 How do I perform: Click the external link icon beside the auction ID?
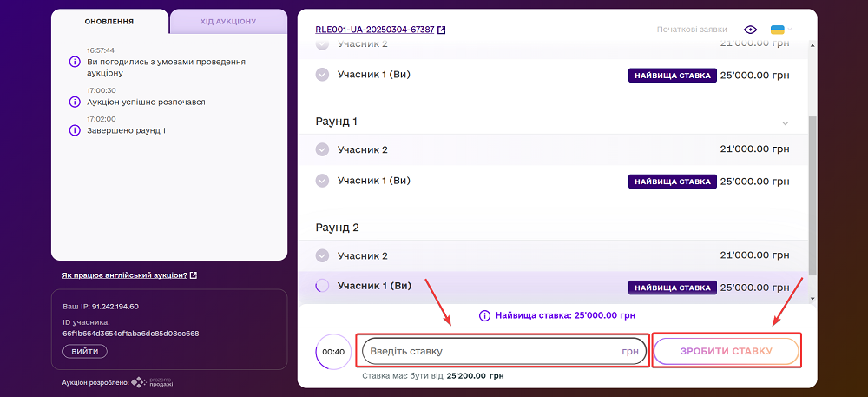click(x=441, y=30)
